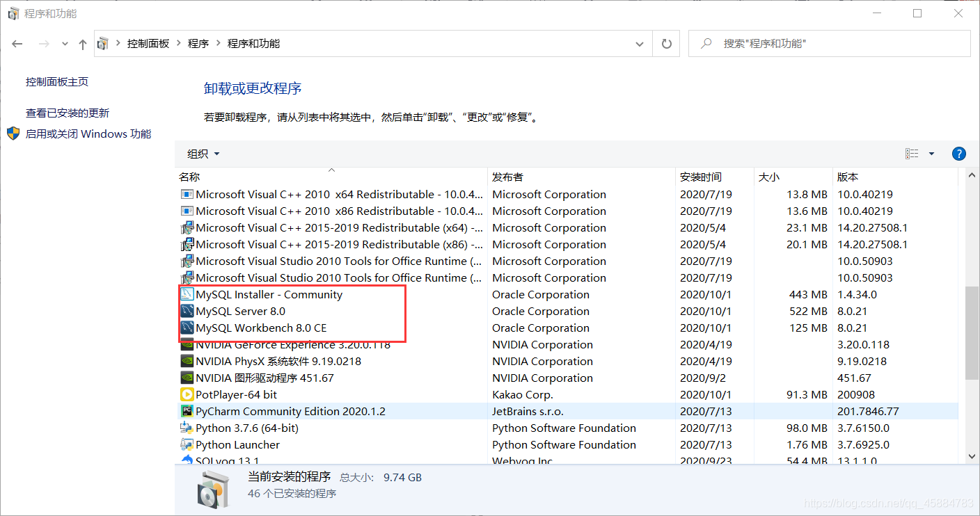Expand the address bar history dropdown
980x516 pixels.
pos(640,44)
